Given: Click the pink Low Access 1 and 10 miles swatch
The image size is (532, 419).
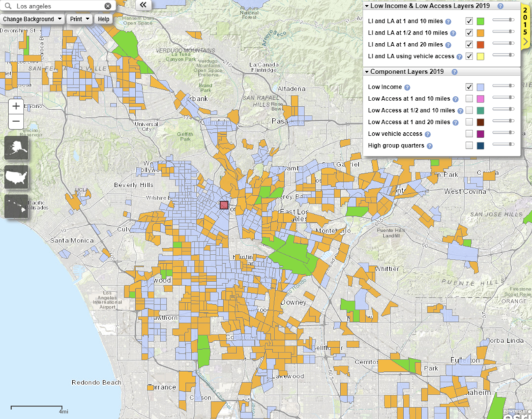Looking at the screenshot, I should pyautogui.click(x=481, y=99).
